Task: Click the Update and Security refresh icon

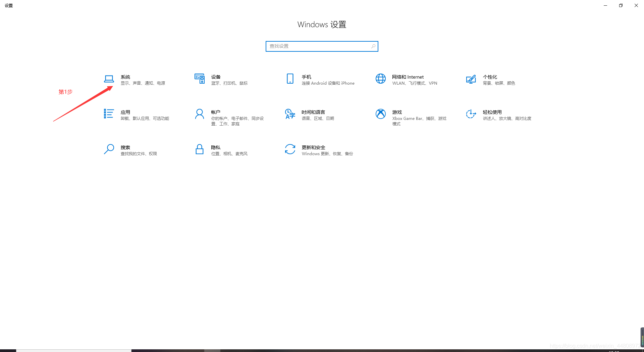Action: click(x=290, y=149)
